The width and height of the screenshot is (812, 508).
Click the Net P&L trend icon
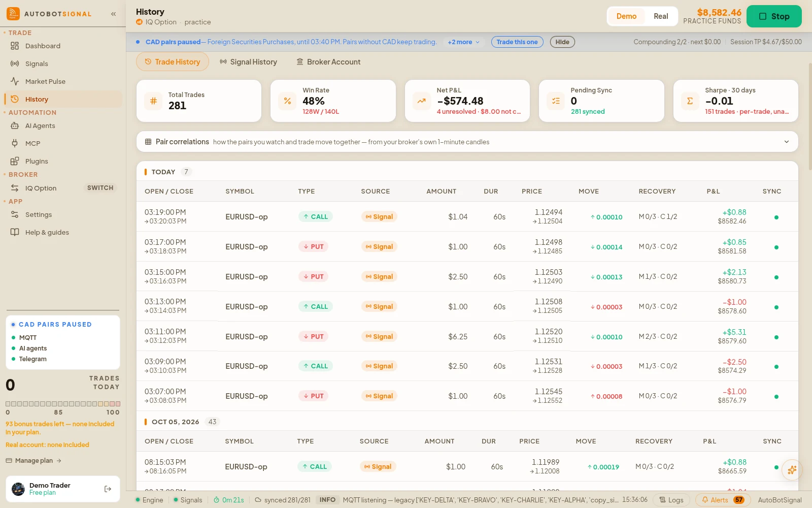[x=421, y=101]
